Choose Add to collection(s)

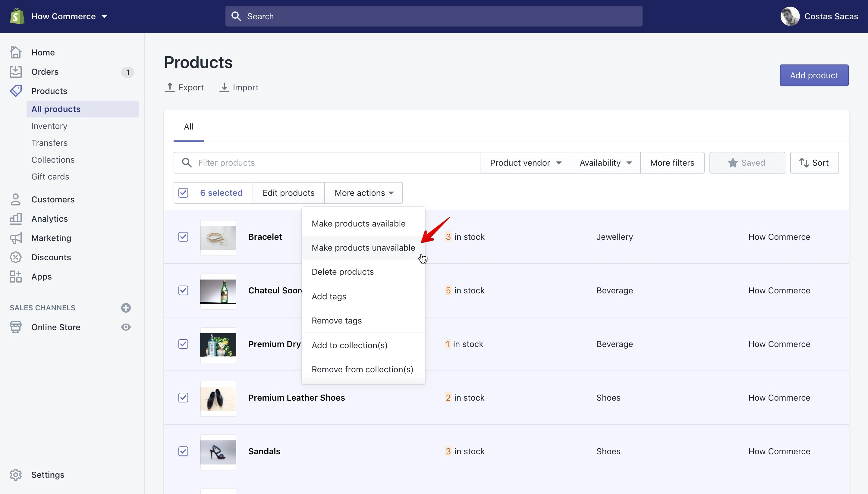363,345
